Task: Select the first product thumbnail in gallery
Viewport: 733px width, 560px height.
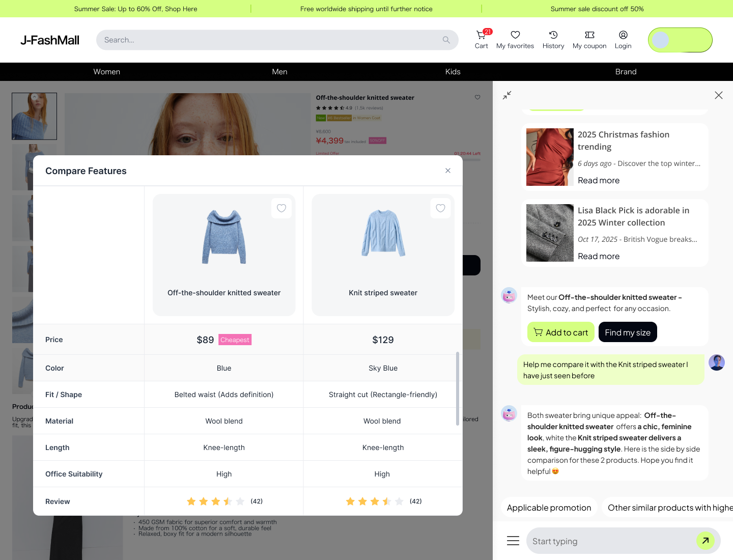Action: pos(34,116)
